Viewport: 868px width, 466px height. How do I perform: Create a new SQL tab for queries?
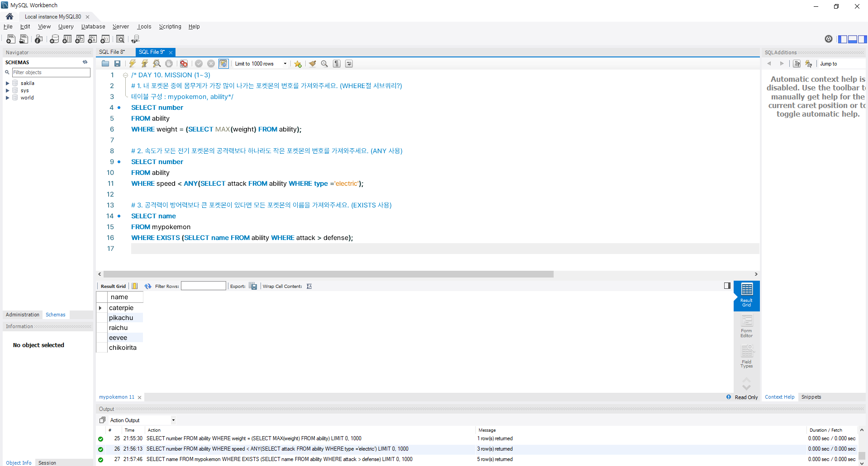click(11, 39)
